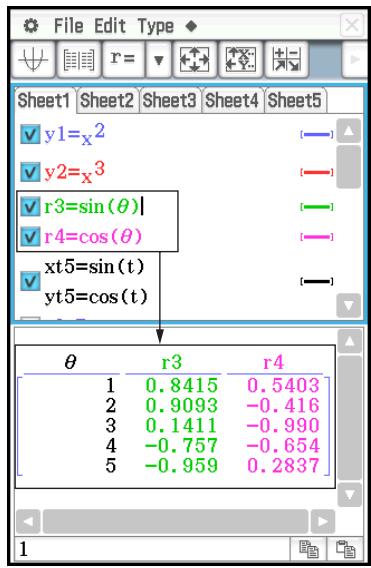Click the black line style of xt5
371x568 pixels.
click(317, 281)
